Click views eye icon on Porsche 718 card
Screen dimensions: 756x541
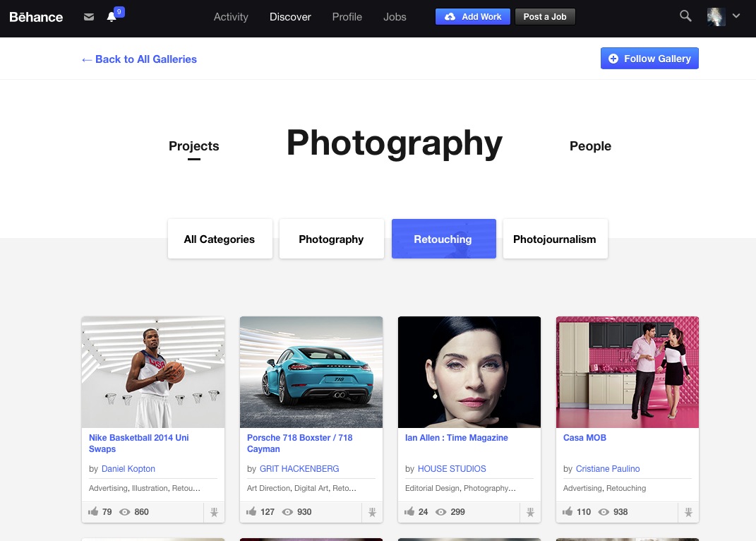point(287,512)
